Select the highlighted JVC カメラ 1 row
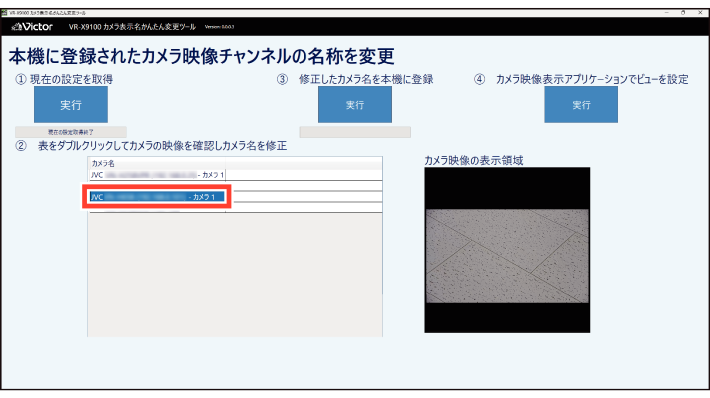This screenshot has width=710, height=398. click(x=157, y=197)
